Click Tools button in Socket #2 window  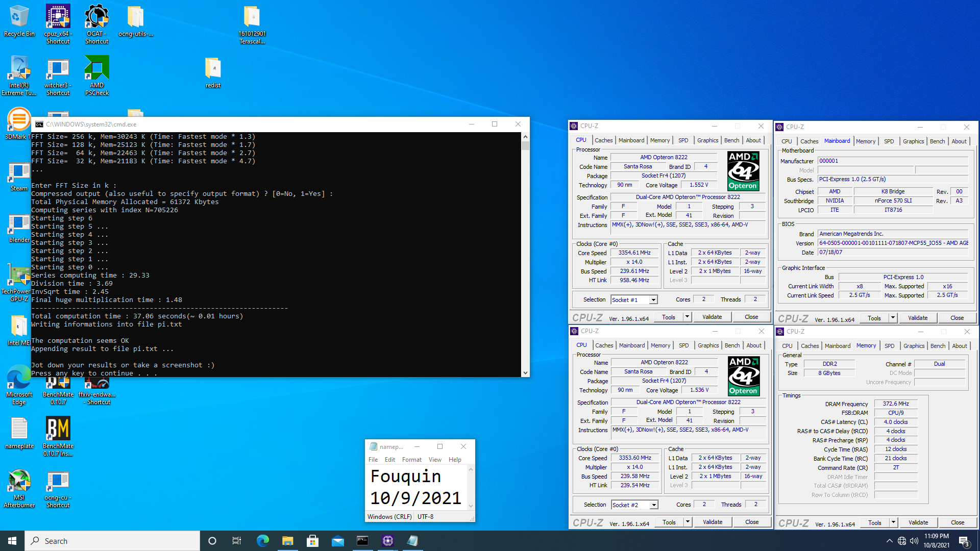669,522
